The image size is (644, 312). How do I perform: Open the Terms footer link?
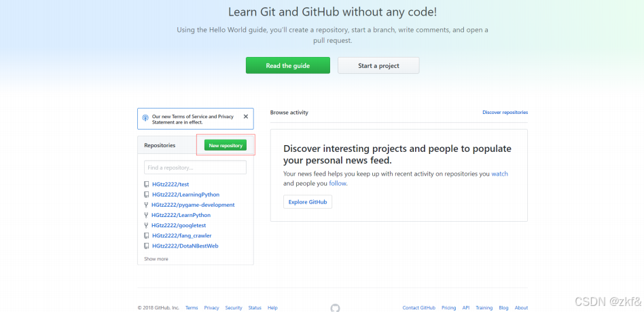(x=192, y=308)
